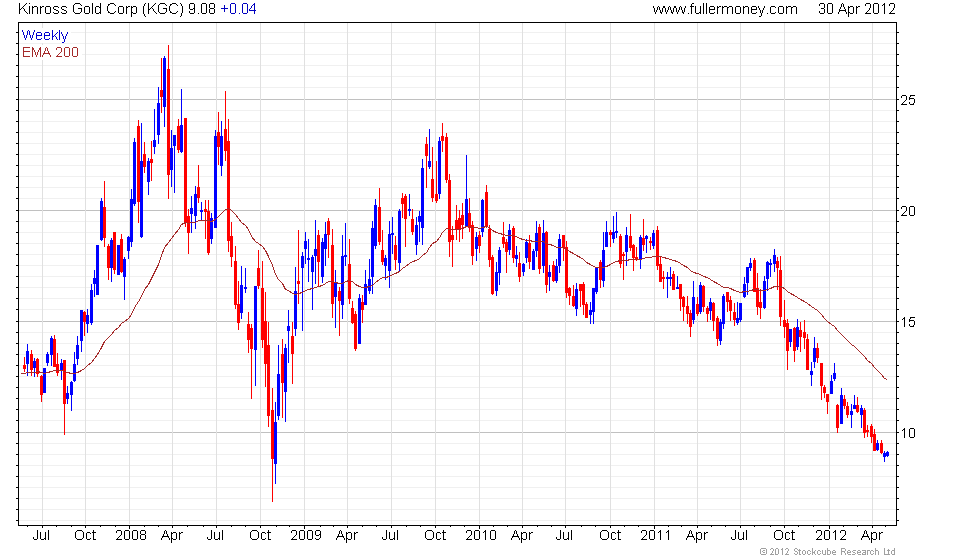
Task: Click the 9.08 last price value
Action: [x=202, y=9]
